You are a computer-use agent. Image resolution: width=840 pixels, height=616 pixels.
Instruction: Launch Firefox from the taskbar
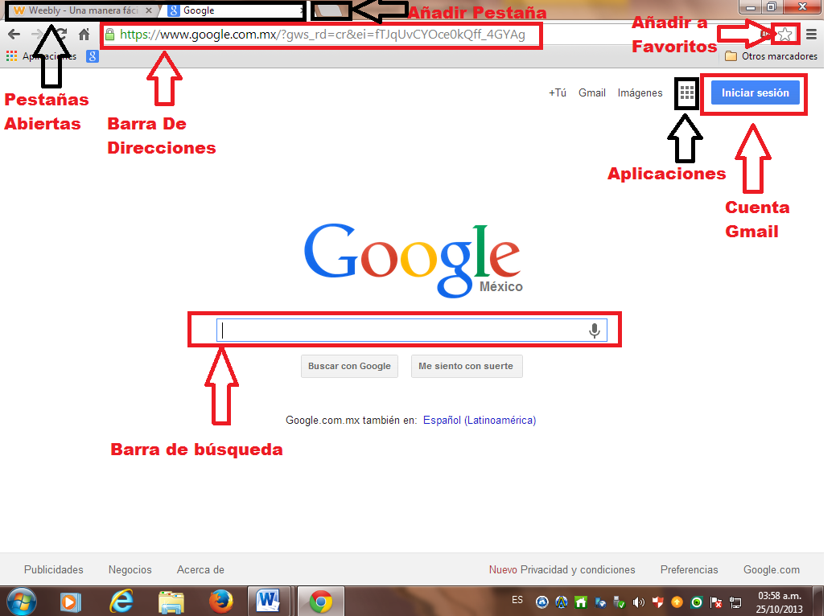tap(220, 602)
